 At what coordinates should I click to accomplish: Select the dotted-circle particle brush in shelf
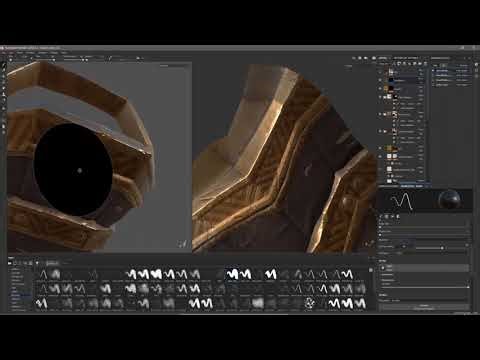pyautogui.click(x=310, y=303)
